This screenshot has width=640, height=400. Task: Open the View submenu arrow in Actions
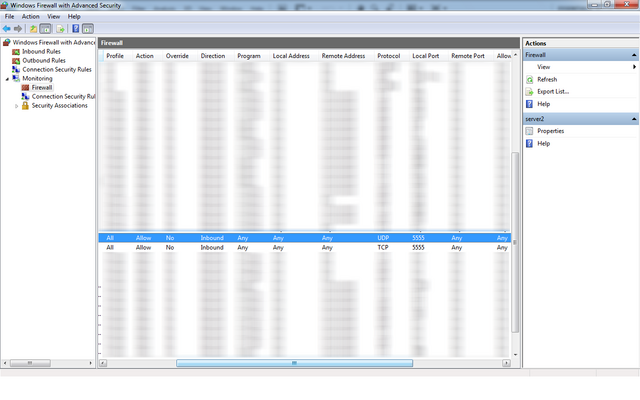tap(634, 67)
